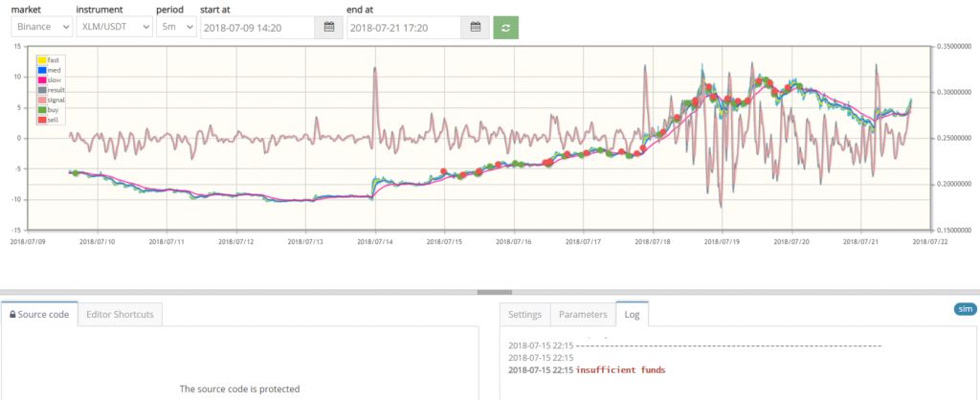Image resolution: width=980 pixels, height=400 pixels.
Task: Click the start at date input field
Action: (257, 28)
